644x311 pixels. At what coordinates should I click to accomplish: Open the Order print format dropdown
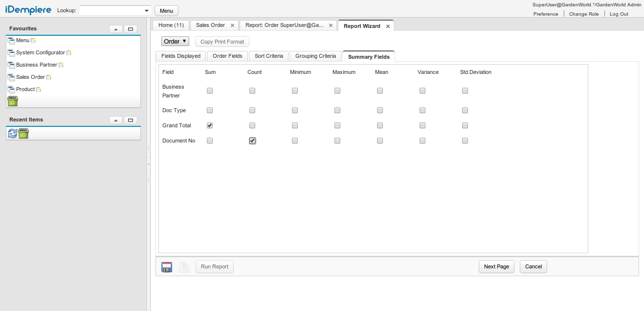click(x=175, y=42)
